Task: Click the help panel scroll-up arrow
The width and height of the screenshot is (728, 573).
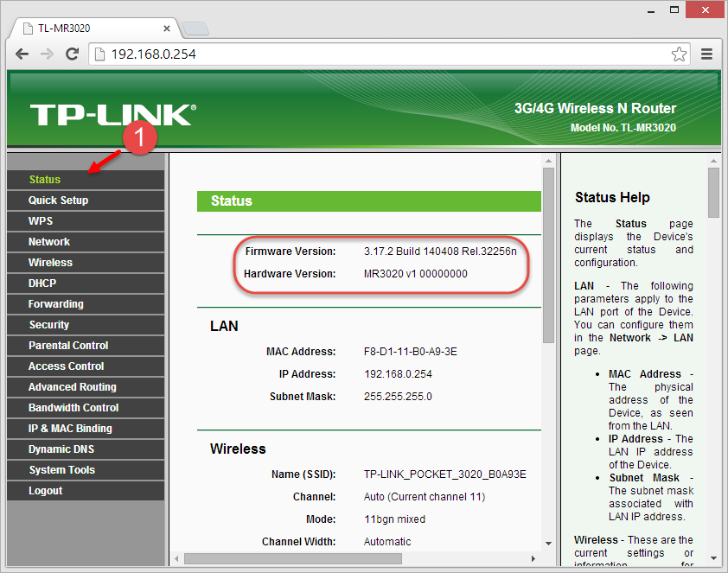Action: tap(713, 161)
